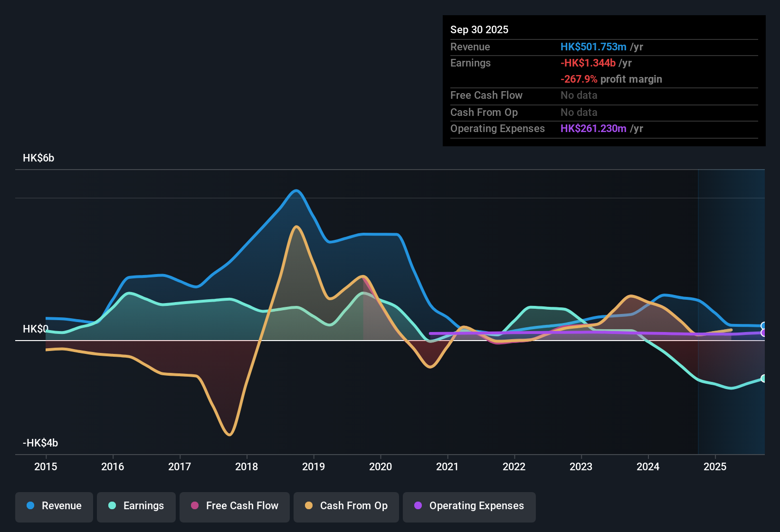This screenshot has height=532, width=780.
Task: Hide the Cash From Op series
Action: coord(346,506)
